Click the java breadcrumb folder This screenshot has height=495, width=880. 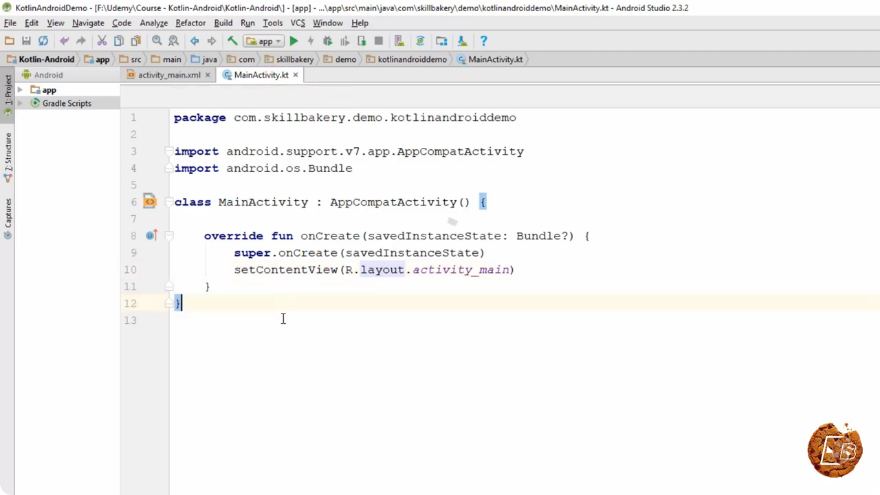click(x=204, y=59)
